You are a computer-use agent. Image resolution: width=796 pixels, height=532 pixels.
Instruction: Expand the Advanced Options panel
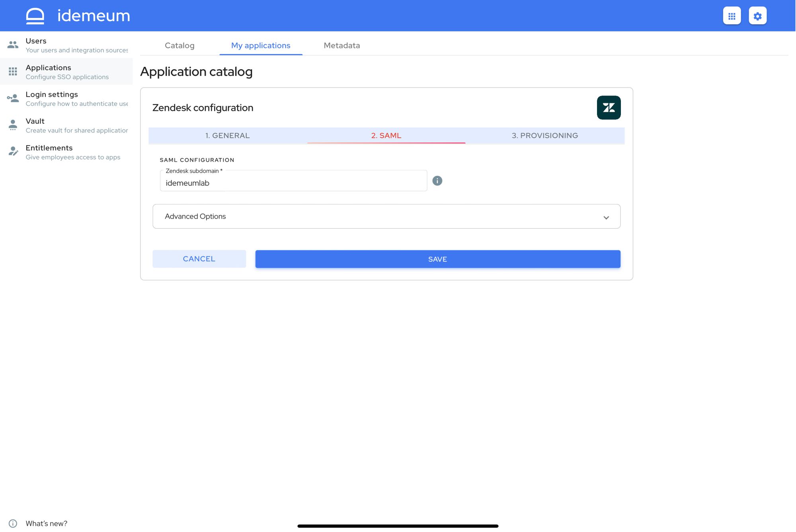pyautogui.click(x=386, y=216)
